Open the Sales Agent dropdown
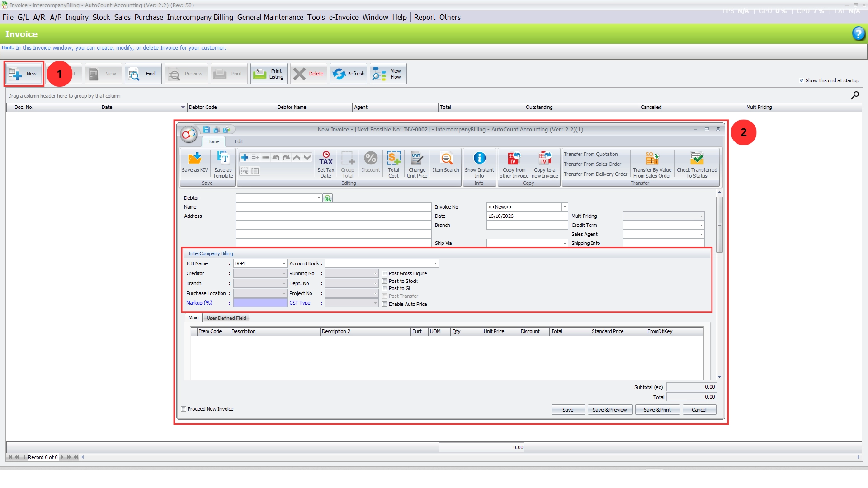868x488 pixels. pyautogui.click(x=701, y=235)
